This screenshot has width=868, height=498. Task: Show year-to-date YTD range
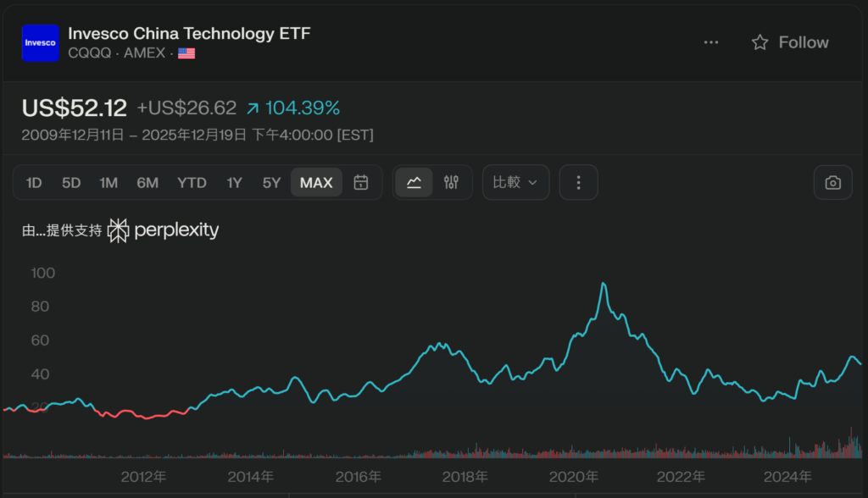point(192,182)
